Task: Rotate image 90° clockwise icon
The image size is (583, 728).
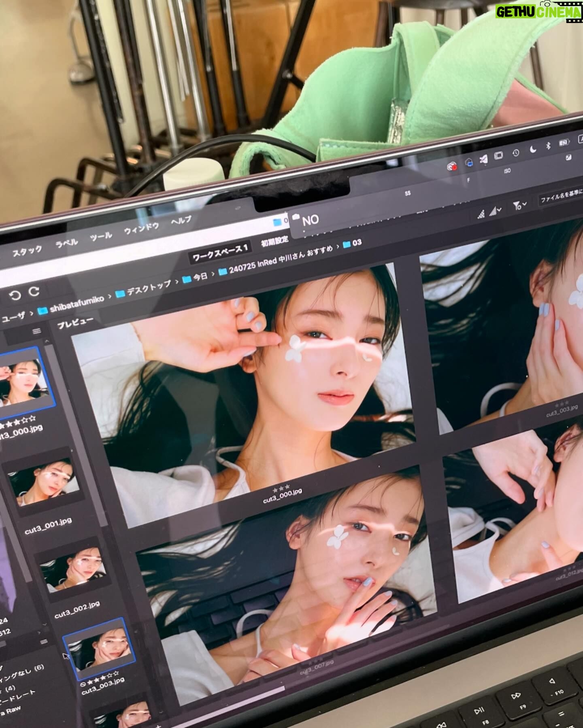Action: coord(35,291)
